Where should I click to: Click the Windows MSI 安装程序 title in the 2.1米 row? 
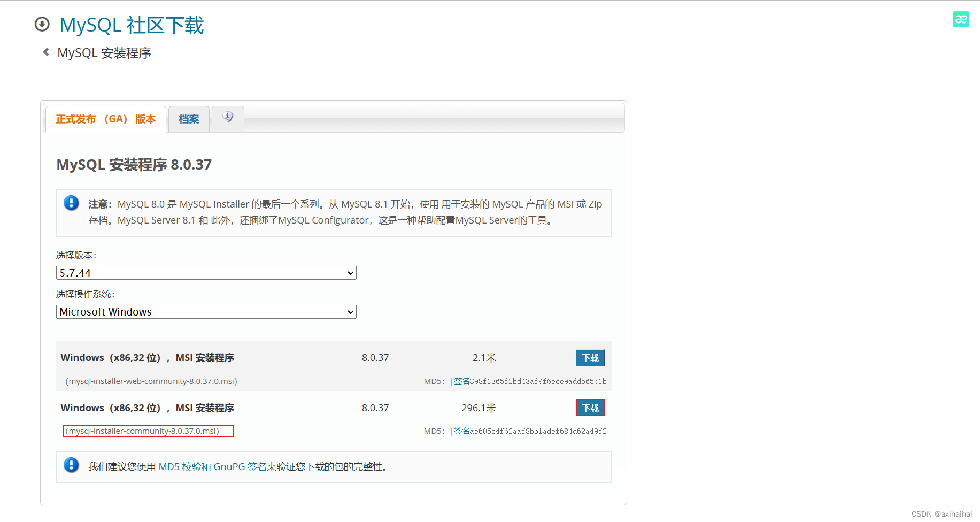(x=148, y=358)
